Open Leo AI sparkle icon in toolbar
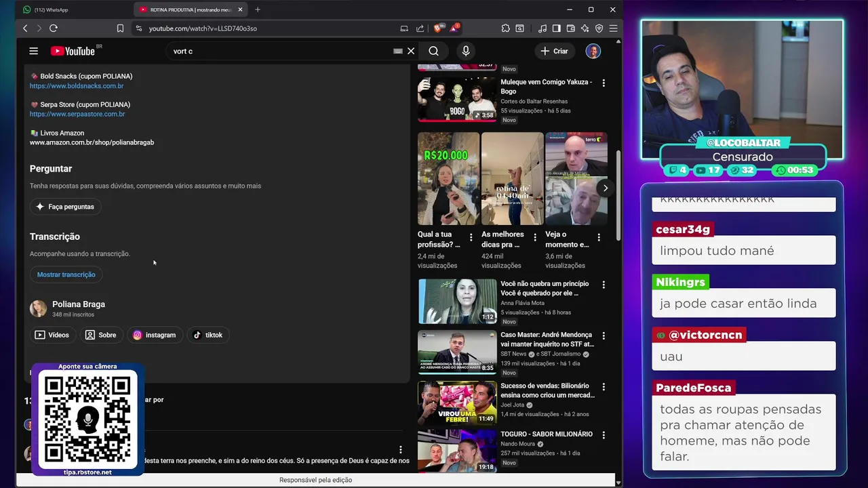 (585, 28)
